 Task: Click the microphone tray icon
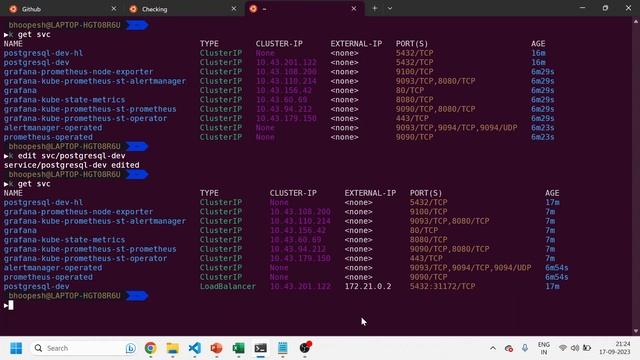click(525, 348)
